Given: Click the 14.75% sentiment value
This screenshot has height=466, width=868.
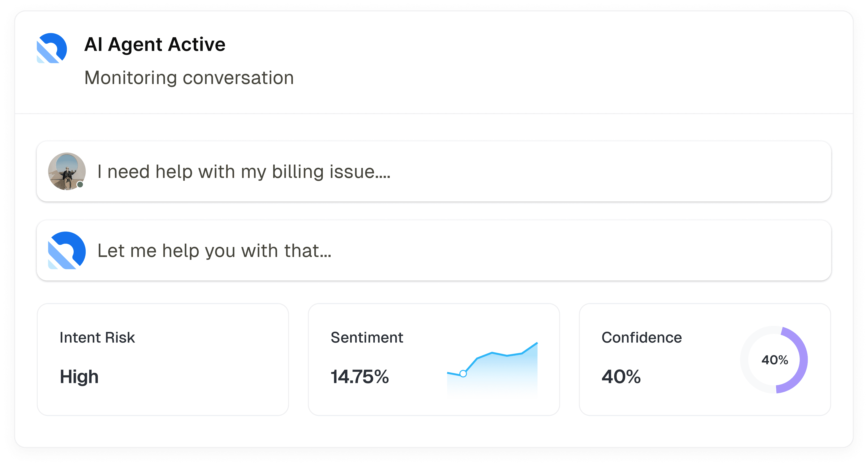Looking at the screenshot, I should point(359,377).
